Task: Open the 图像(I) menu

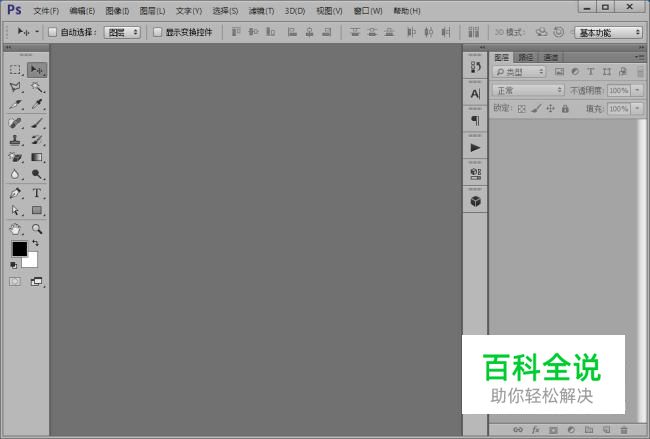Action: pyautogui.click(x=117, y=11)
